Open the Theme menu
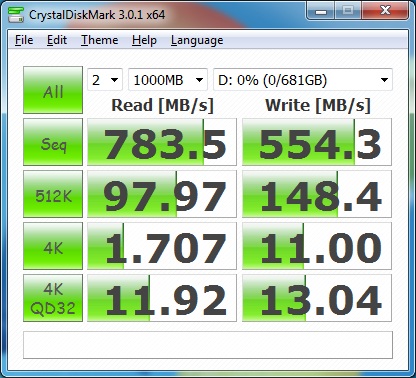This screenshot has width=416, height=378. click(100, 40)
